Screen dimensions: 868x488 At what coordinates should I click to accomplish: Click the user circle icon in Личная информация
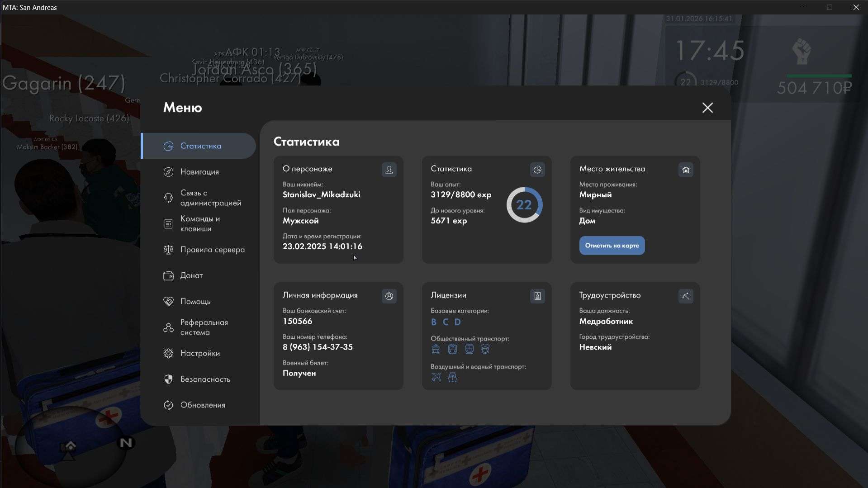point(389,296)
